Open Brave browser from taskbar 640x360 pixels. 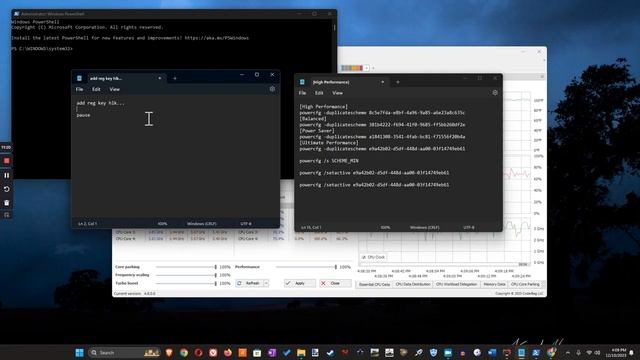tap(169, 352)
